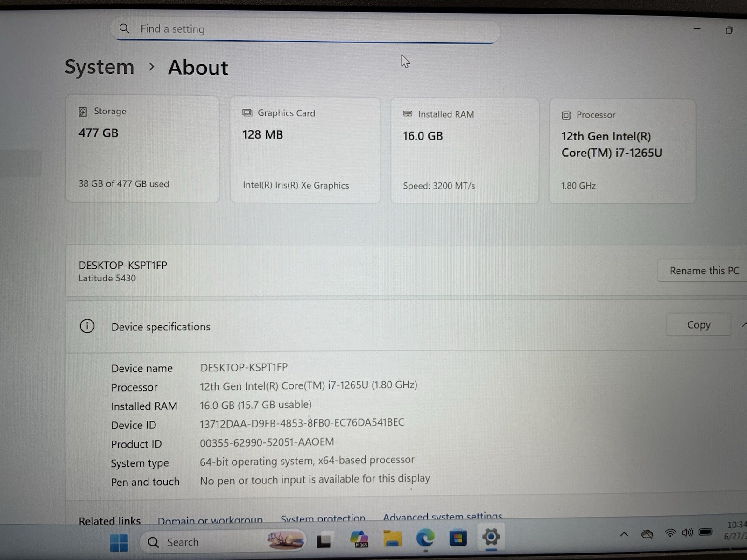
Task: Open the Storage card
Action: (142, 148)
